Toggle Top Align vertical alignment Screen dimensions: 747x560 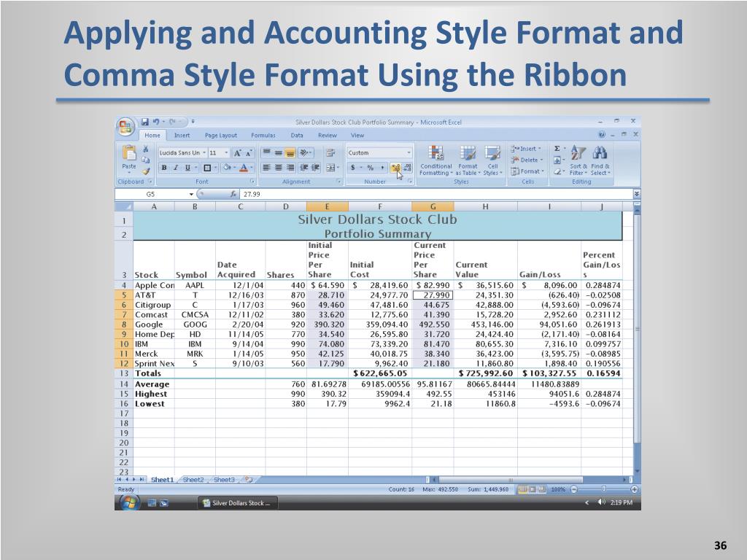pyautogui.click(x=267, y=153)
